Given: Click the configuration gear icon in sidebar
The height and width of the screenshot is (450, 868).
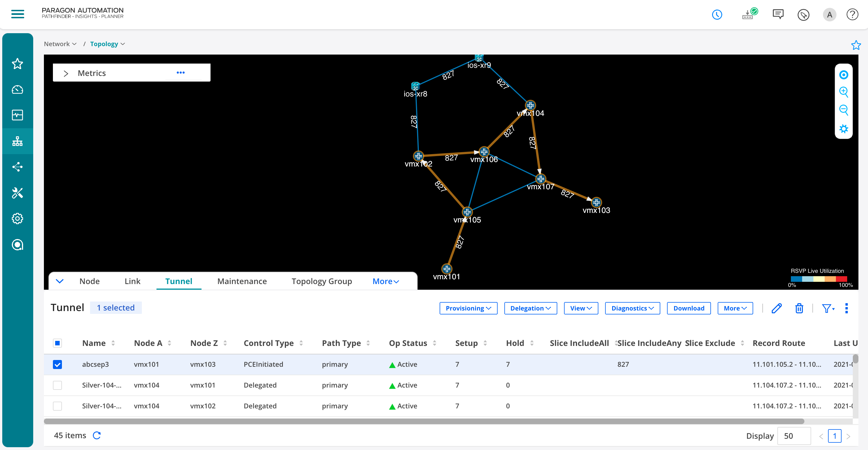Looking at the screenshot, I should tap(17, 218).
